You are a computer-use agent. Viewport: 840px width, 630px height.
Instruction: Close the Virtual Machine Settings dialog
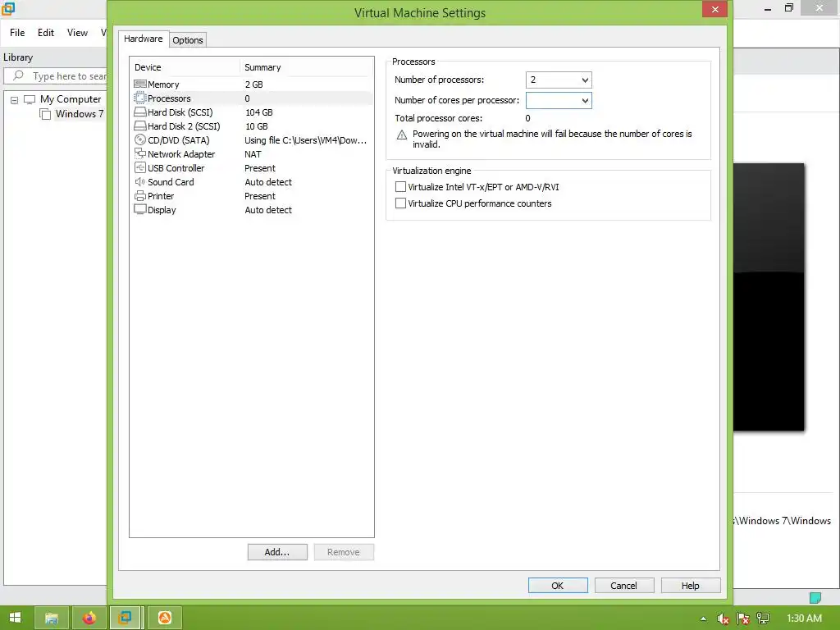[x=714, y=9]
